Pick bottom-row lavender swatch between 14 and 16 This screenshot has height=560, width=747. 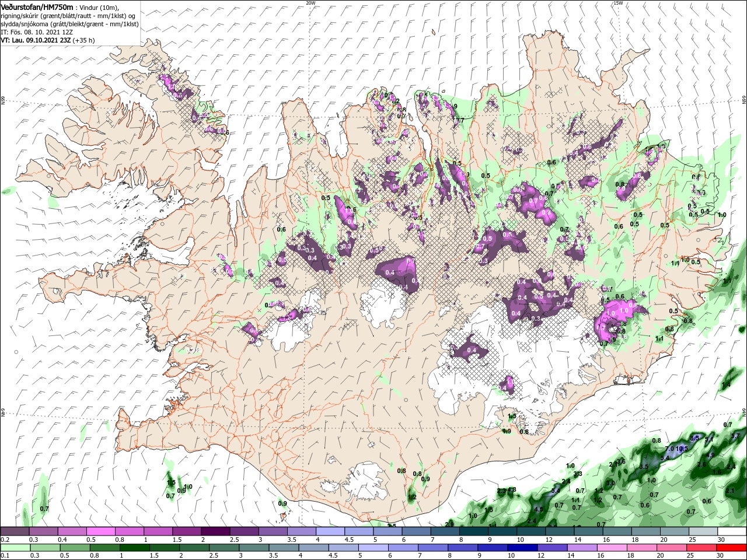581,548
